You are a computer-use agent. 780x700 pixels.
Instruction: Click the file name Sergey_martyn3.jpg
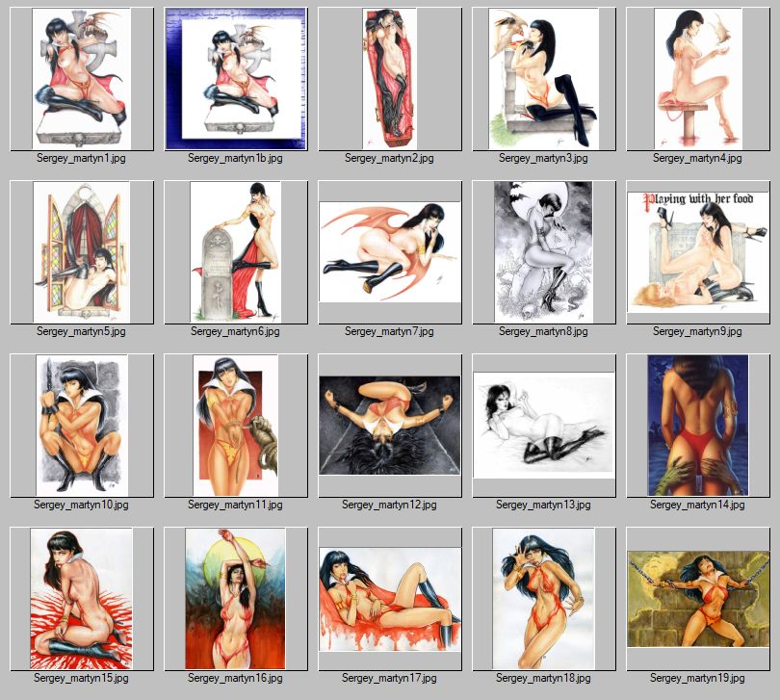pyautogui.click(x=543, y=158)
